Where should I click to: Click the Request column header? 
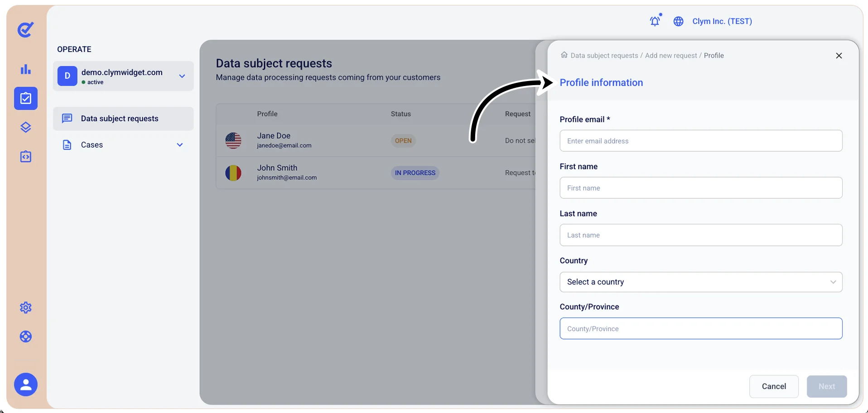pos(518,114)
